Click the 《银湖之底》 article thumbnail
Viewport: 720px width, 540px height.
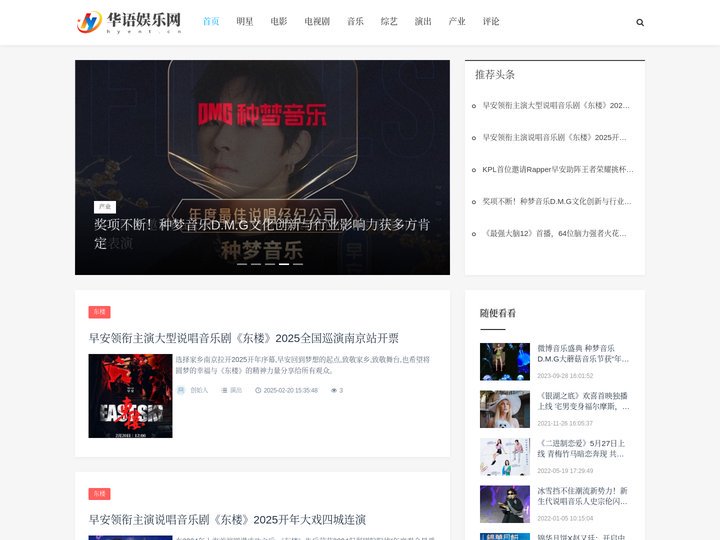[505, 409]
